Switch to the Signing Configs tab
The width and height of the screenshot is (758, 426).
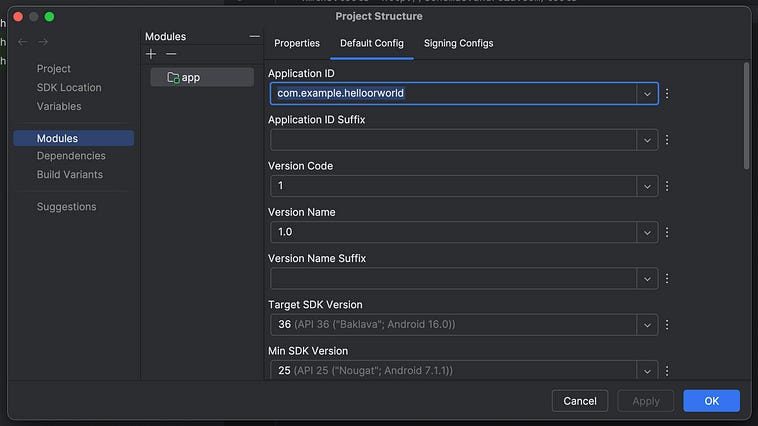click(459, 44)
